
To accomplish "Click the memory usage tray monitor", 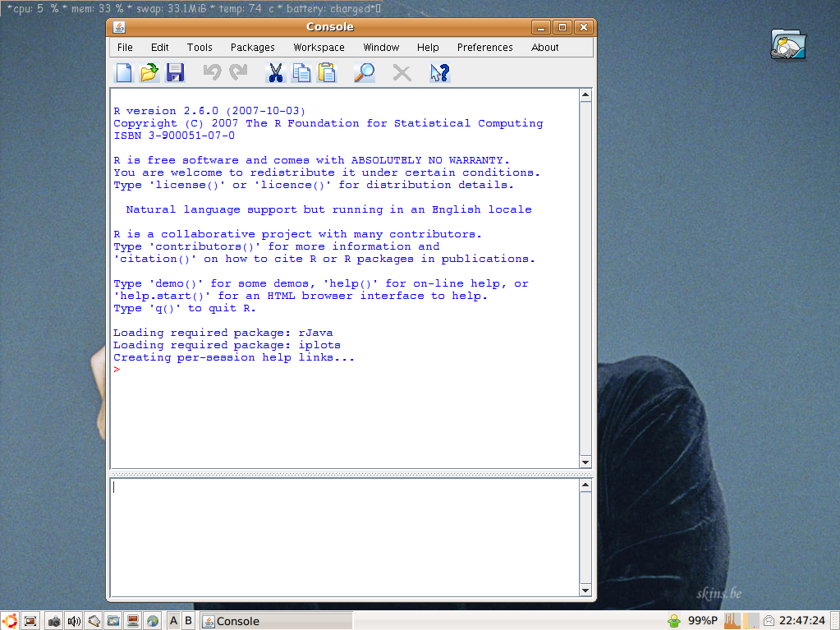I will click(751, 621).
